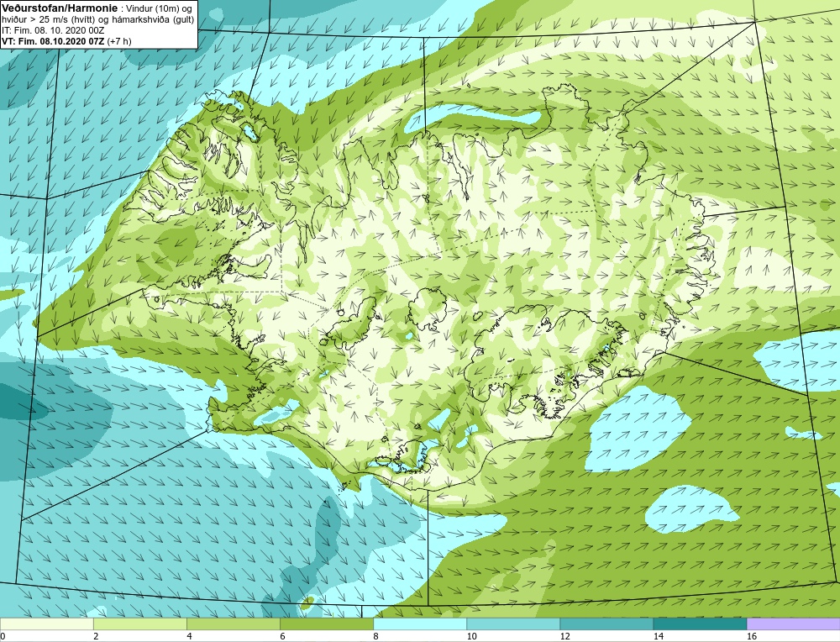The height and width of the screenshot is (642, 840).
Task: Click the pale yellow 0–2 m/s legend swatch
Action: (x=46, y=624)
